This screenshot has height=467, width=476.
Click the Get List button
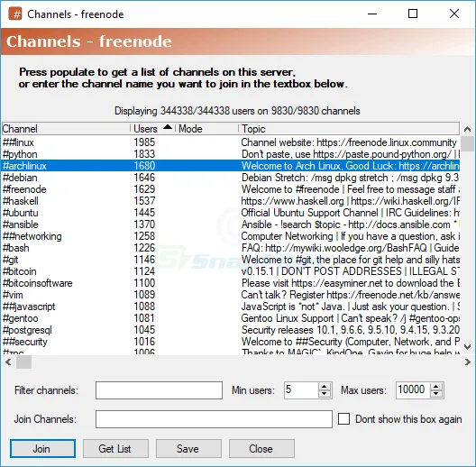[115, 448]
